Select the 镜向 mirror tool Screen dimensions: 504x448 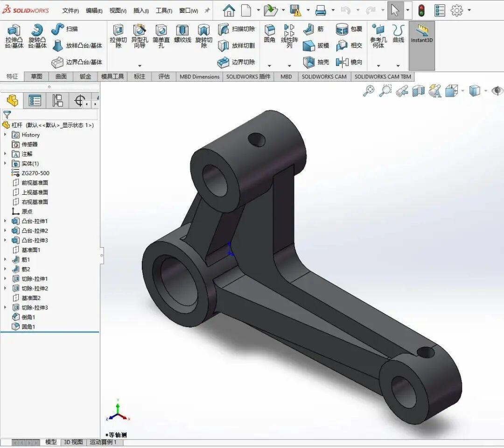[343, 62]
